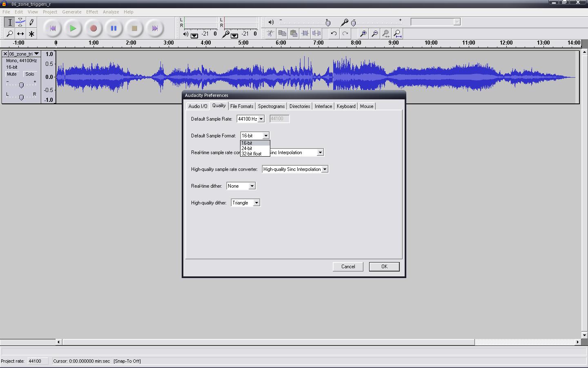This screenshot has height=368, width=588.
Task: Select the Draw (pencil) tool
Action: (31, 22)
